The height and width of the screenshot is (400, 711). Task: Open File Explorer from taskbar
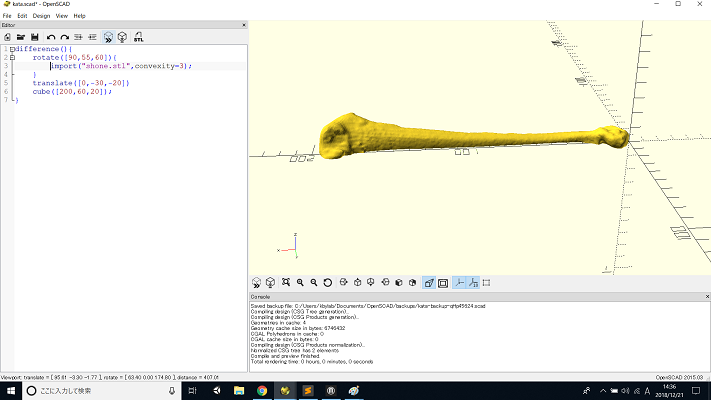[239, 390]
